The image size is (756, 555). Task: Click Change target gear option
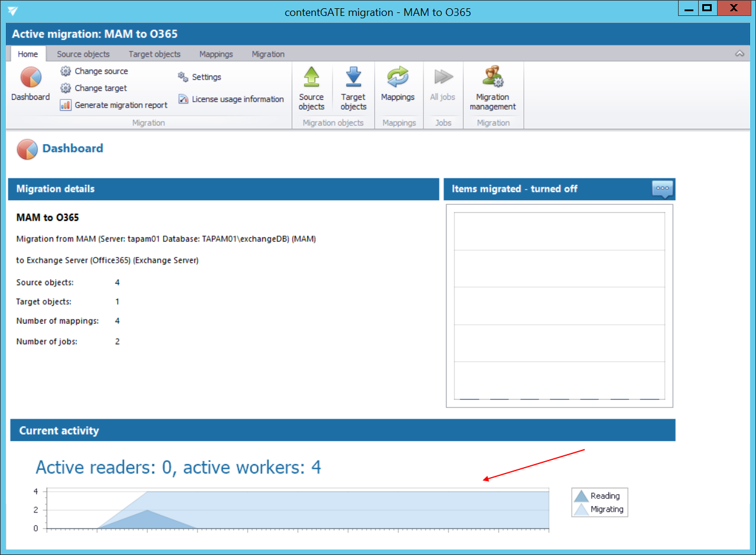click(94, 88)
